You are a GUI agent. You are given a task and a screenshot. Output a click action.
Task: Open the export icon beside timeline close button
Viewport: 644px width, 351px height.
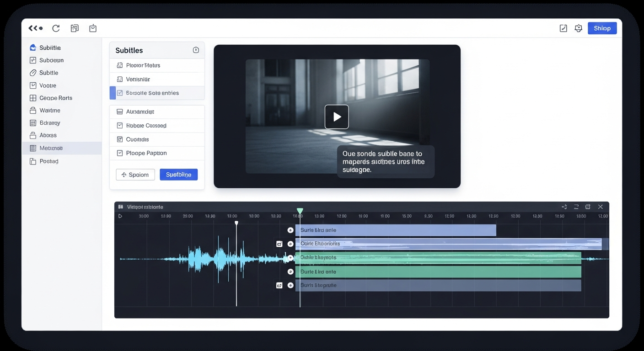click(x=588, y=207)
